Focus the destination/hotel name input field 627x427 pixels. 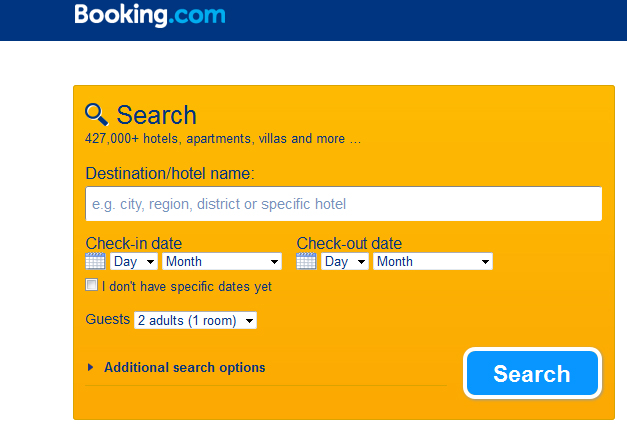(344, 204)
